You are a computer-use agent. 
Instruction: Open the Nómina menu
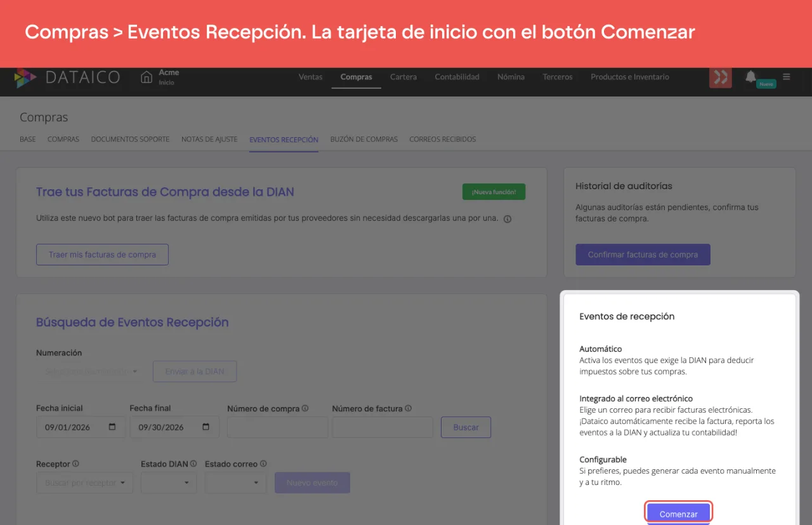(511, 77)
